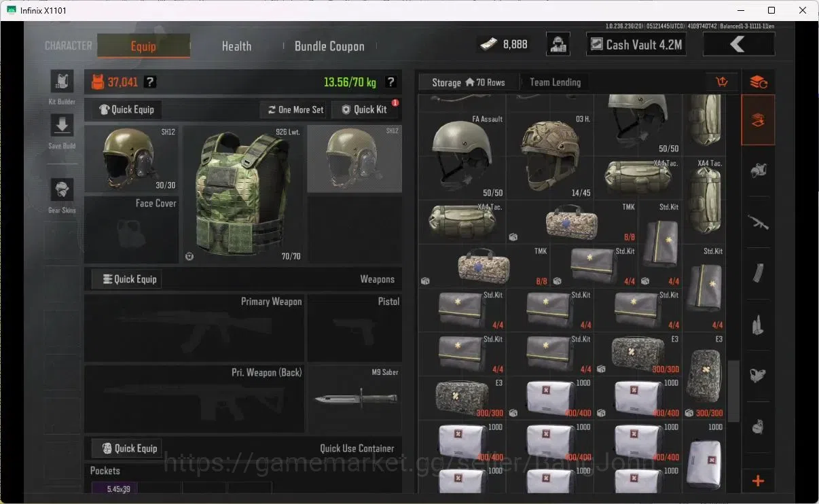Screen dimensions: 819x504
Task: Click the empty Face Cover slot
Action: tap(132, 230)
